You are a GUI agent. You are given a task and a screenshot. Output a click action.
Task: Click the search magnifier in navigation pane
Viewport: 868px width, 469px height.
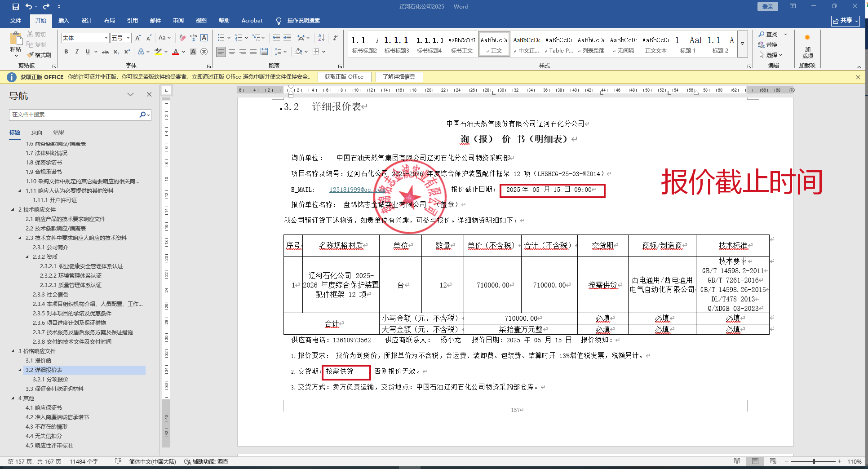(142, 115)
